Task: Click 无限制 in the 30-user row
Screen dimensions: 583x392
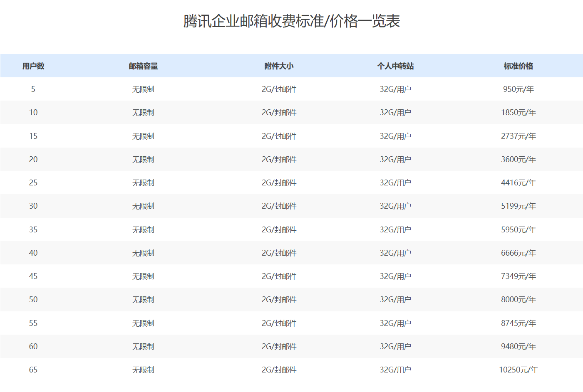Action: click(141, 206)
